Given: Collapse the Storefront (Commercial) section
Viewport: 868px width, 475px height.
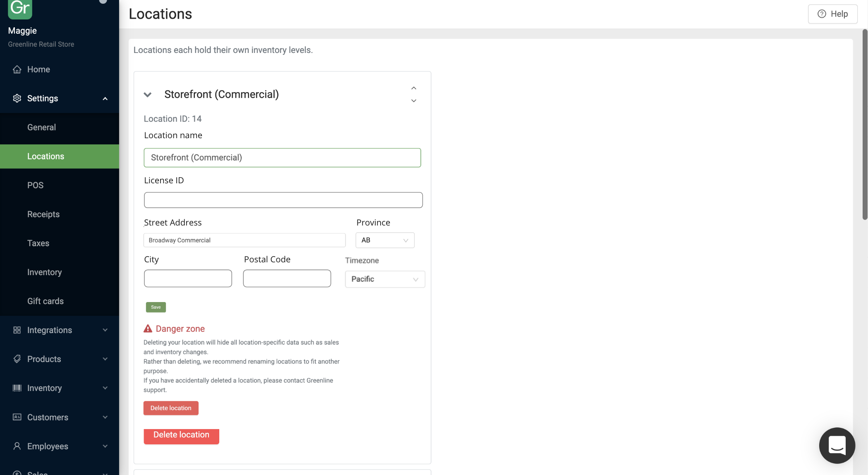Looking at the screenshot, I should [148, 95].
